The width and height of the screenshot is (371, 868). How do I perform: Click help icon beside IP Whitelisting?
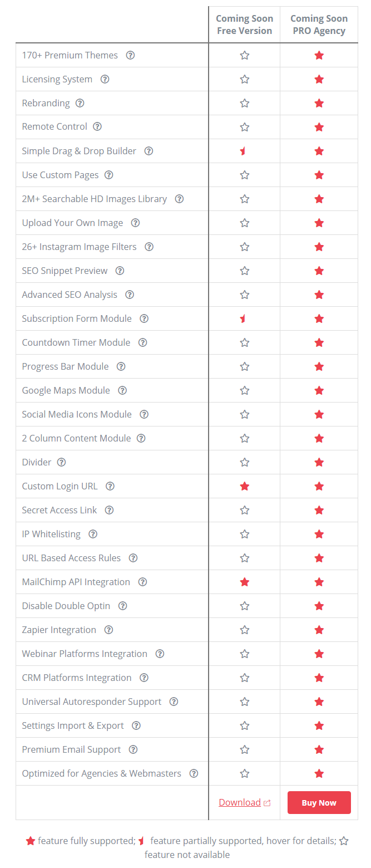tap(93, 534)
